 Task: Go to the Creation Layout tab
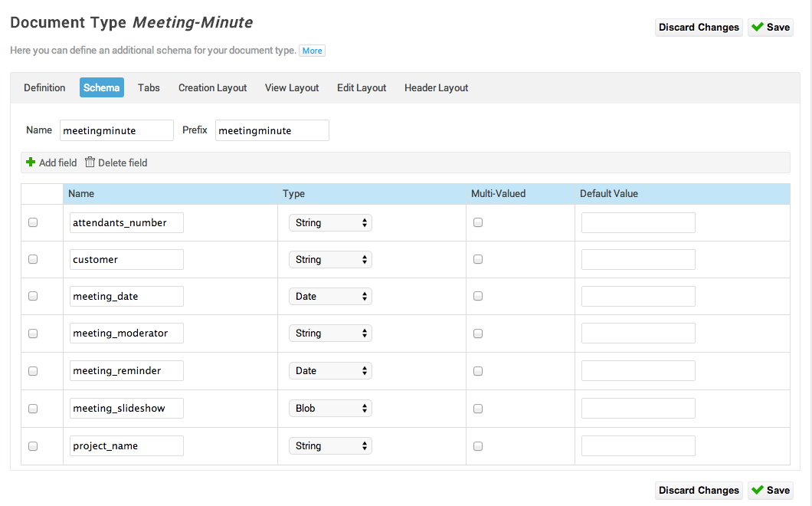click(x=212, y=87)
